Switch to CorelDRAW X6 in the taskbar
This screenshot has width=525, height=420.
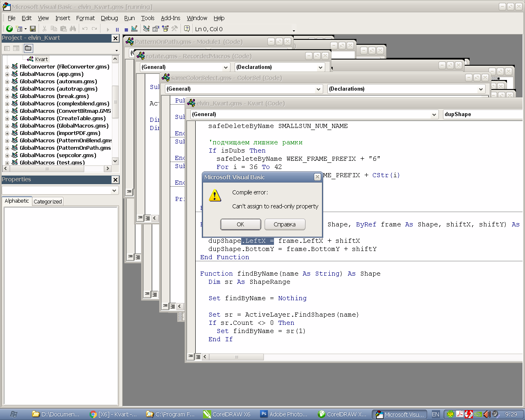point(227,414)
